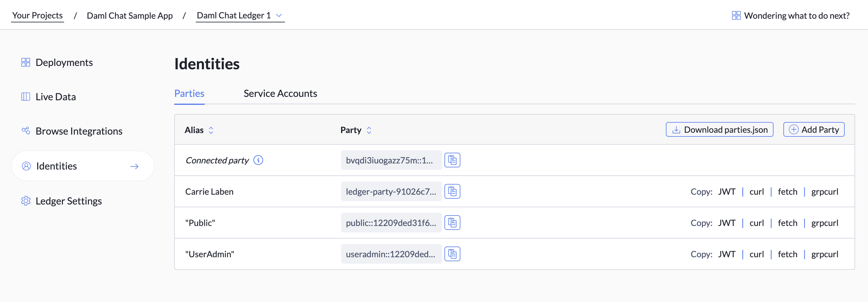The image size is (868, 302).
Task: Download parties.json
Action: pos(719,129)
